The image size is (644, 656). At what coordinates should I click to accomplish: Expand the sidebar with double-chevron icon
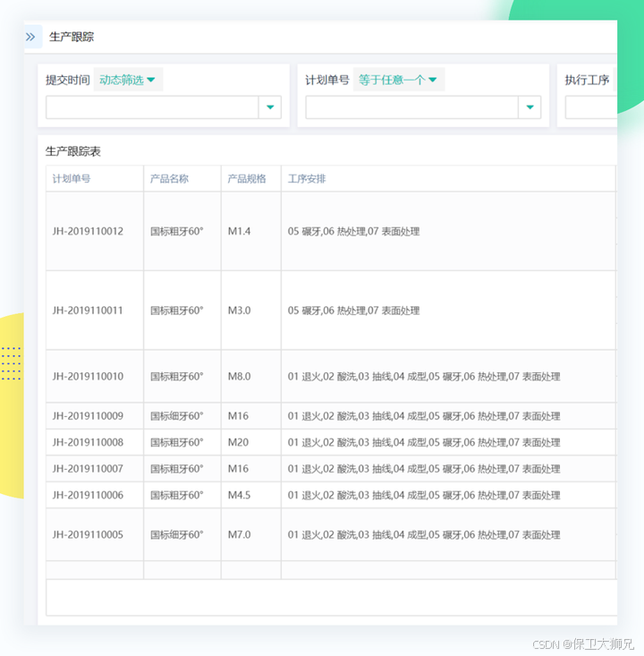[30, 37]
